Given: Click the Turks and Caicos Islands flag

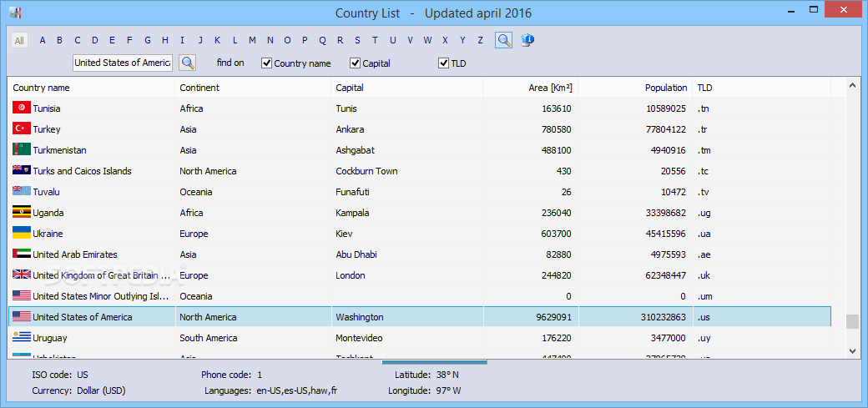Looking at the screenshot, I should click(21, 170).
